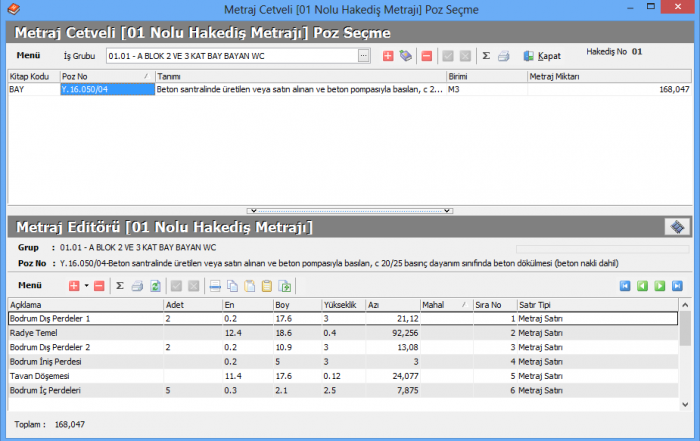Click the add poz icon in top toolbar
This screenshot has width=700, height=441.
388,56
